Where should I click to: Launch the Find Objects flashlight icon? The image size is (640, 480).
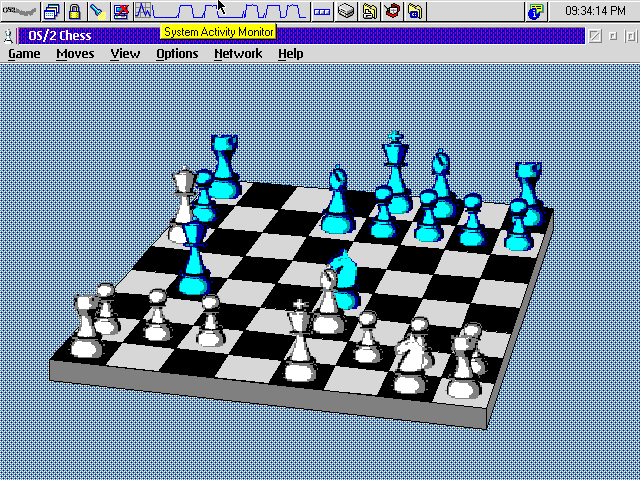pyautogui.click(x=98, y=11)
